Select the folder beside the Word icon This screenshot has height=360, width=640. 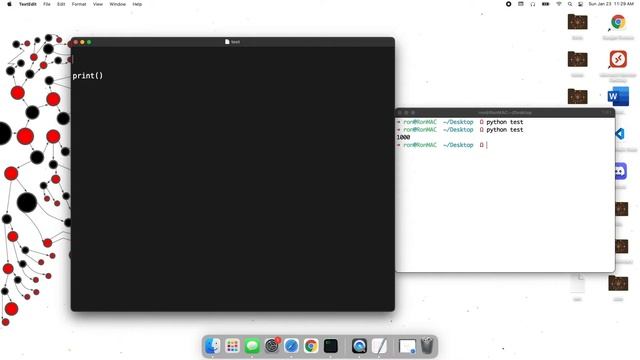pyautogui.click(x=577, y=97)
